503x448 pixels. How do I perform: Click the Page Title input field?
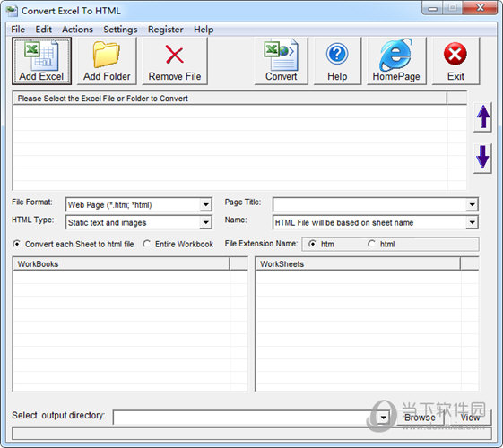[369, 204]
